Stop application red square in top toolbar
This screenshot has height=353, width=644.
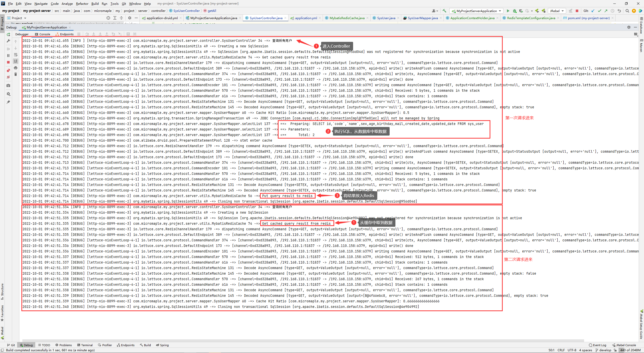577,11
